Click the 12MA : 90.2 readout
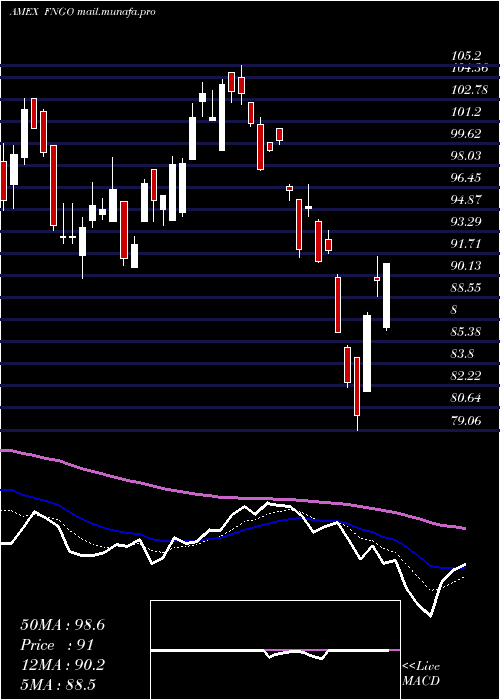This screenshot has height=700, width=500. click(63, 665)
